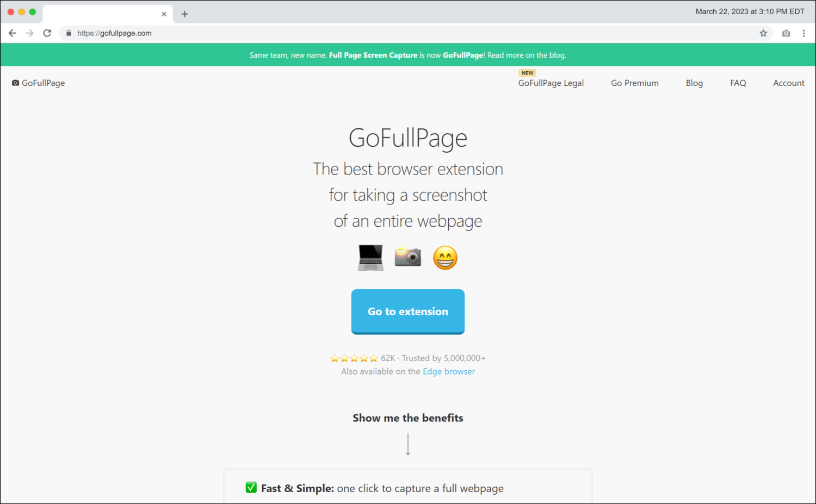Viewport: 816px width, 504px height.
Task: Open a new tab with the plus icon
Action: tap(184, 14)
